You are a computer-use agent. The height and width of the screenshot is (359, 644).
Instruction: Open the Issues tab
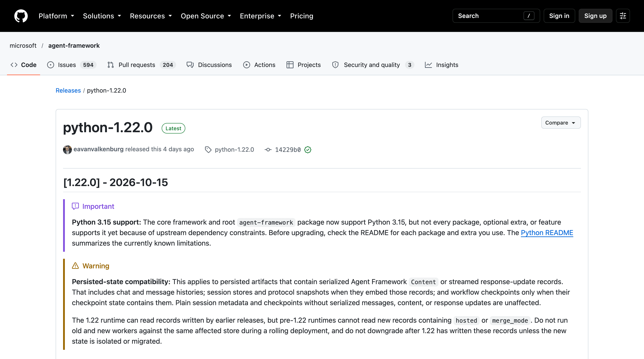71,65
